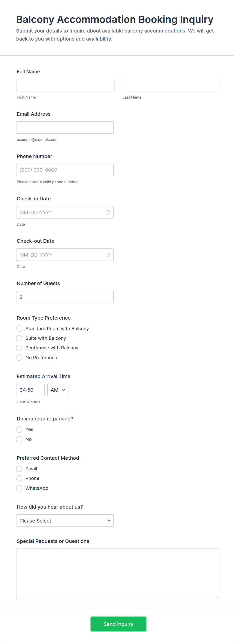234x644 pixels.
Task: Click the Number of Guests field
Action: [65, 297]
